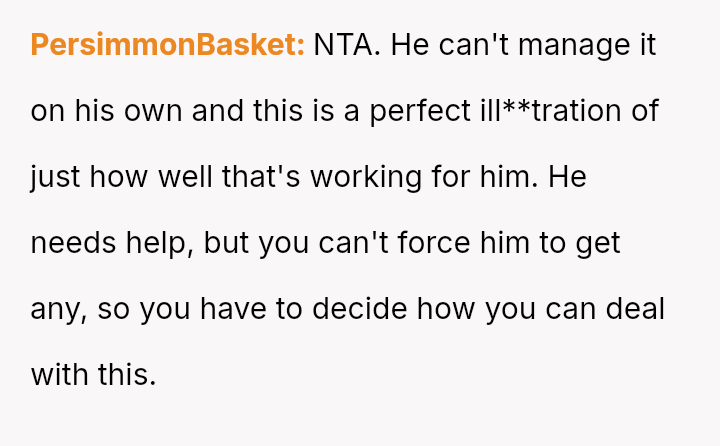Click the word "any," starting the fifth line
The height and width of the screenshot is (446, 720).
56,309
